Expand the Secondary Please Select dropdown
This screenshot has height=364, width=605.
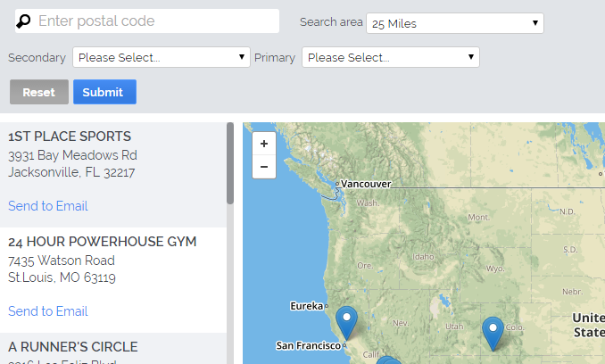[x=162, y=57]
